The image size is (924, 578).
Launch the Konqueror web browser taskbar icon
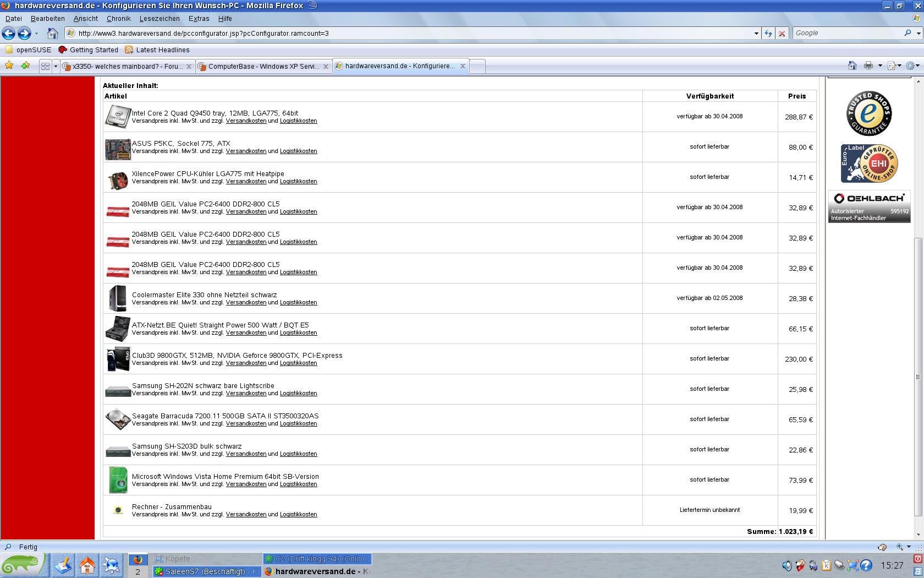(111, 565)
